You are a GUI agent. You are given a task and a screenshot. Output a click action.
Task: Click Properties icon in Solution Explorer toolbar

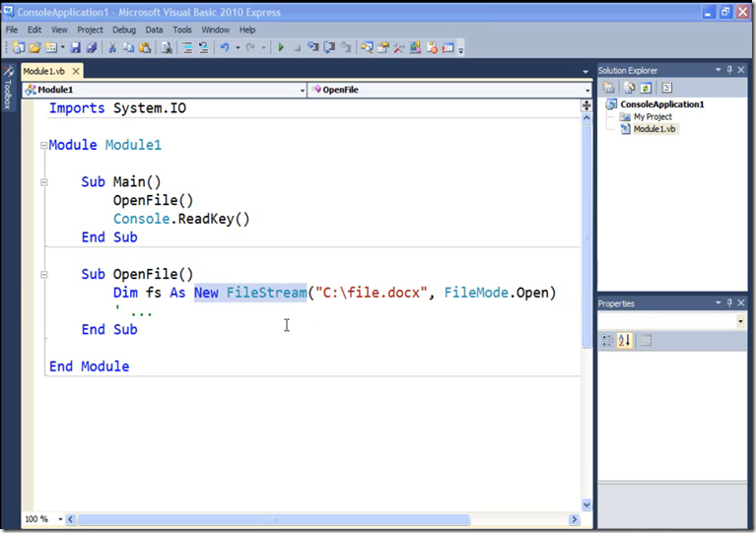(608, 88)
